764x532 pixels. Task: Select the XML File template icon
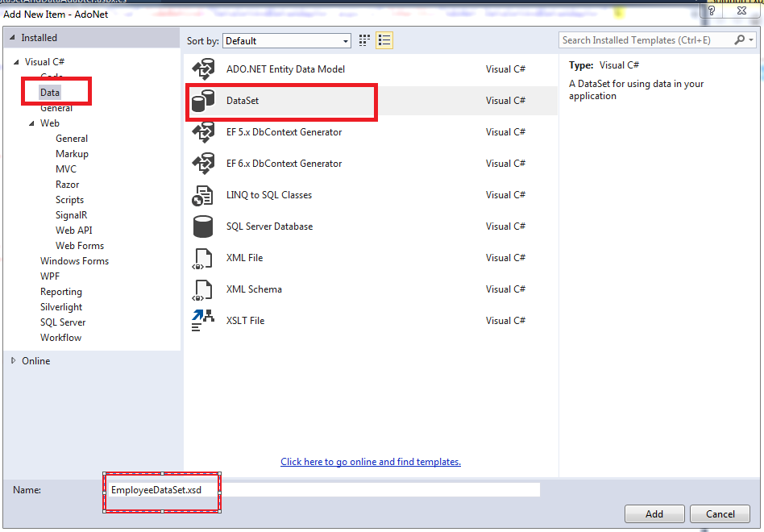[202, 258]
